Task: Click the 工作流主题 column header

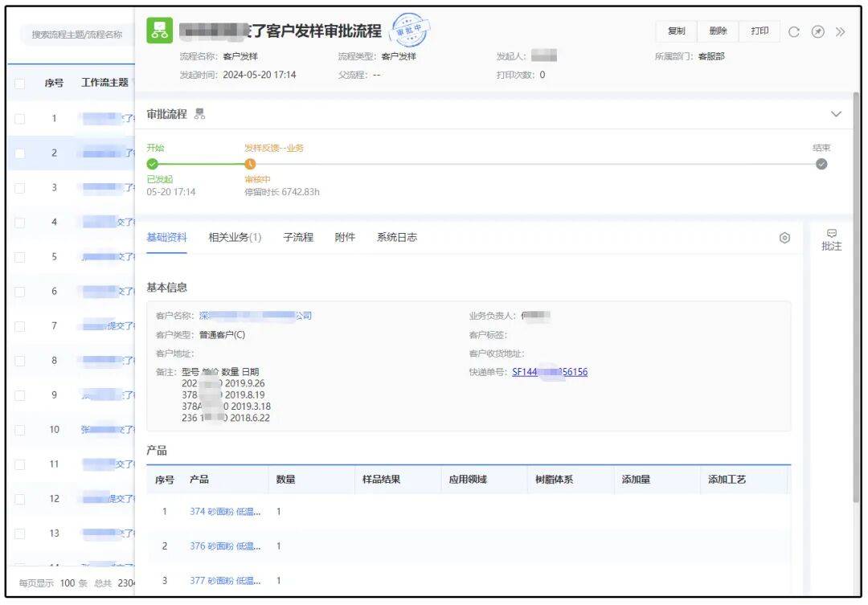Action: 104,83
